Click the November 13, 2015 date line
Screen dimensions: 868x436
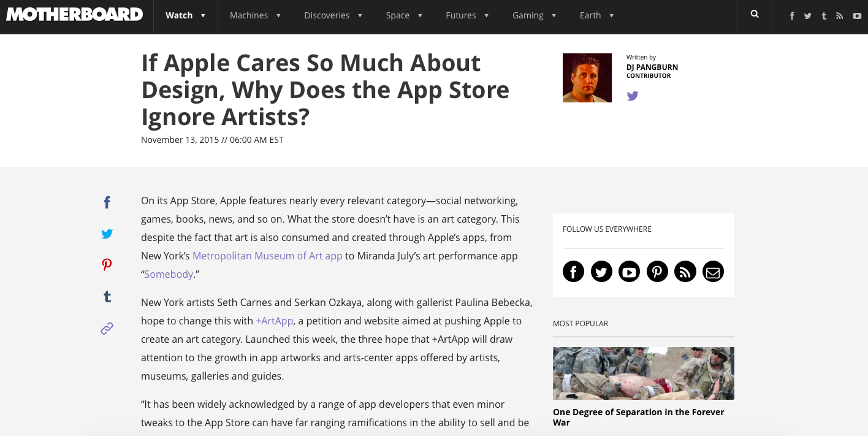click(212, 140)
